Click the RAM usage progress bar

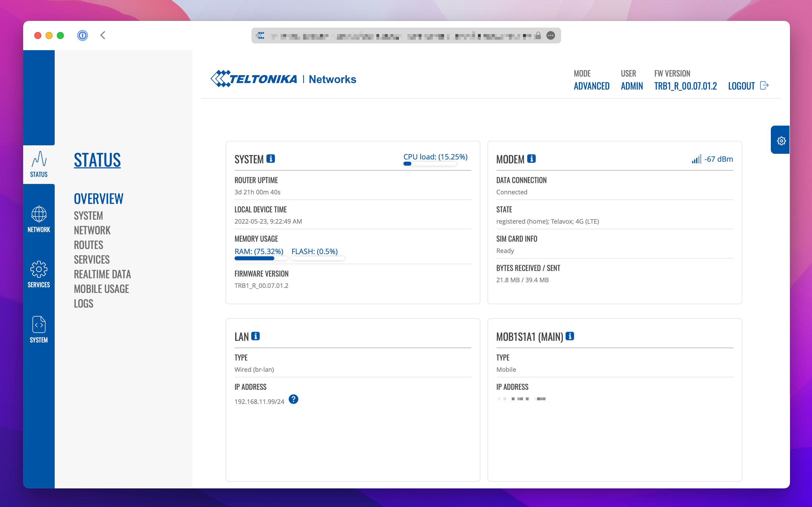pos(261,258)
